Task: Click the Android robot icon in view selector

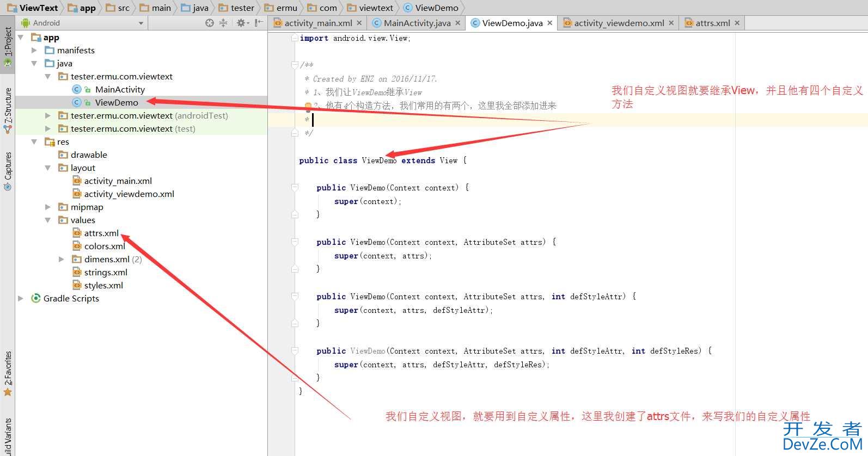Action: click(25, 23)
